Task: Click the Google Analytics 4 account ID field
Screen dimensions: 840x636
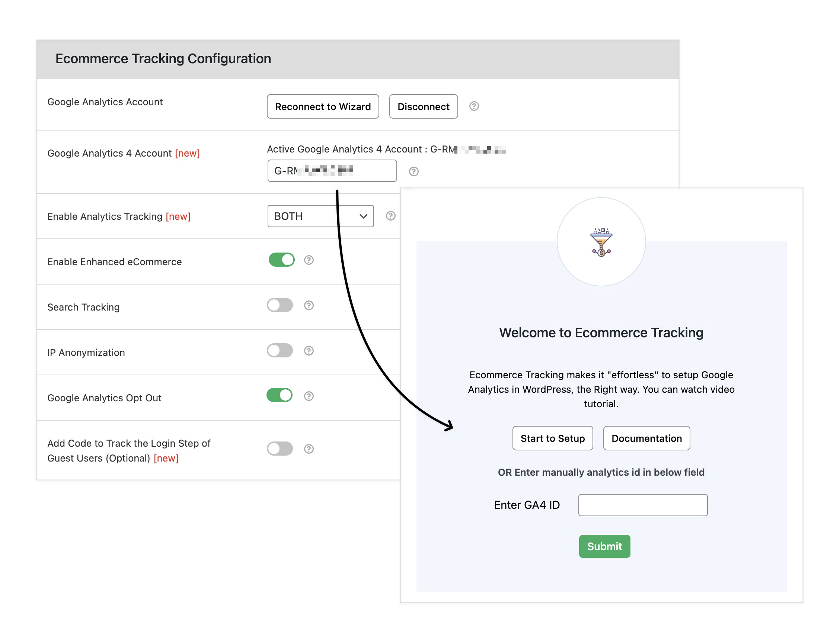Action: [x=332, y=171]
